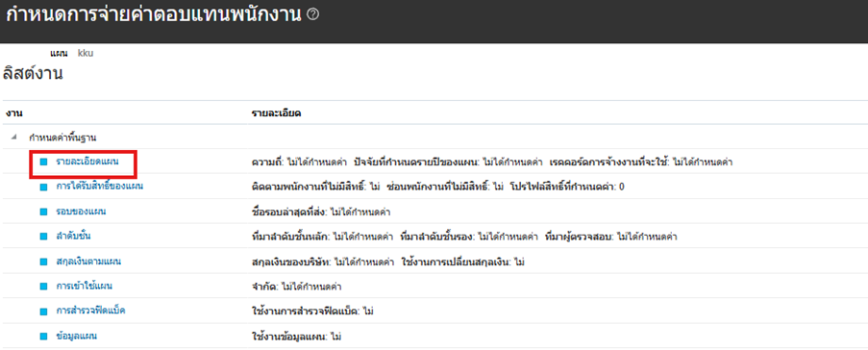
Task: Open the รอบของแผน task link
Action: pos(82,212)
